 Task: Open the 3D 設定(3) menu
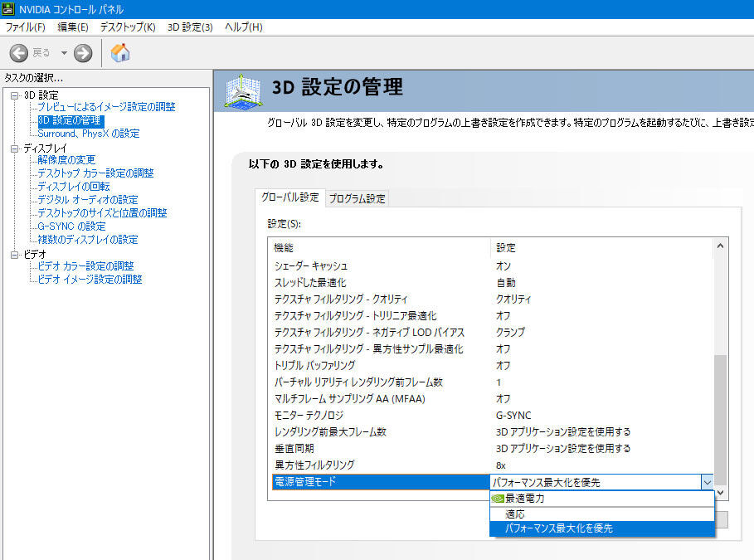(x=190, y=27)
